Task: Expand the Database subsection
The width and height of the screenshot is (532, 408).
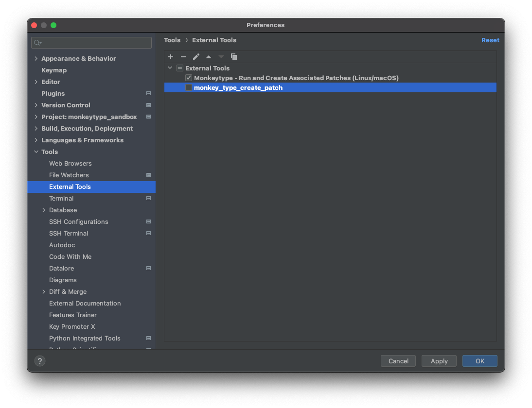Action: coord(44,210)
